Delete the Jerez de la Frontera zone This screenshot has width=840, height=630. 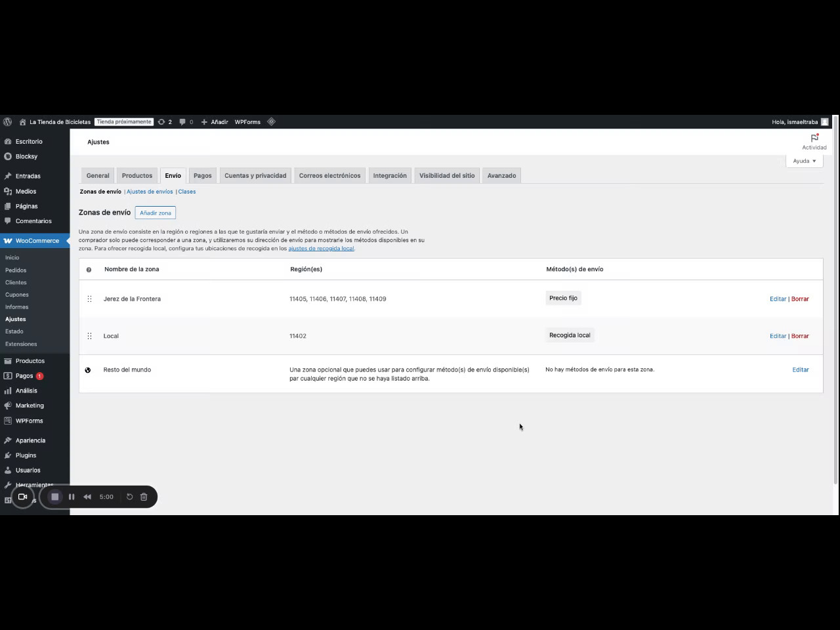click(800, 299)
